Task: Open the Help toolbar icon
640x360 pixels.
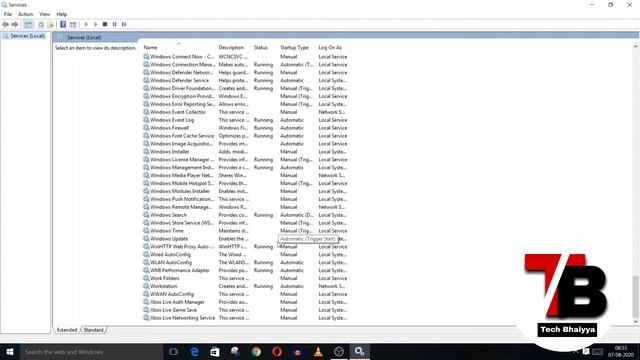Action: click(x=63, y=24)
